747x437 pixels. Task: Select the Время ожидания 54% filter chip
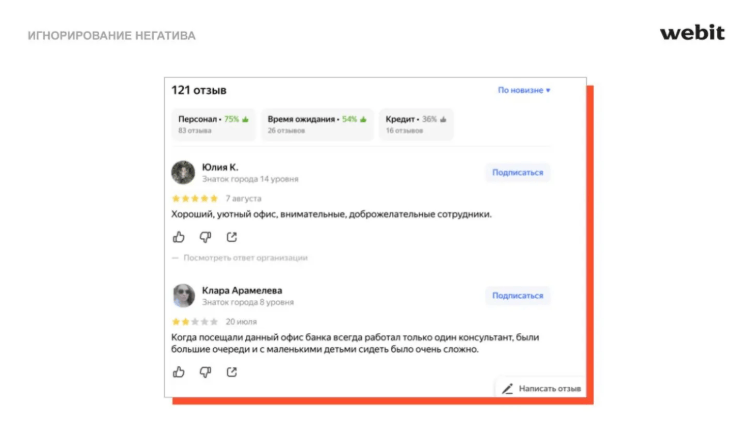click(x=317, y=124)
